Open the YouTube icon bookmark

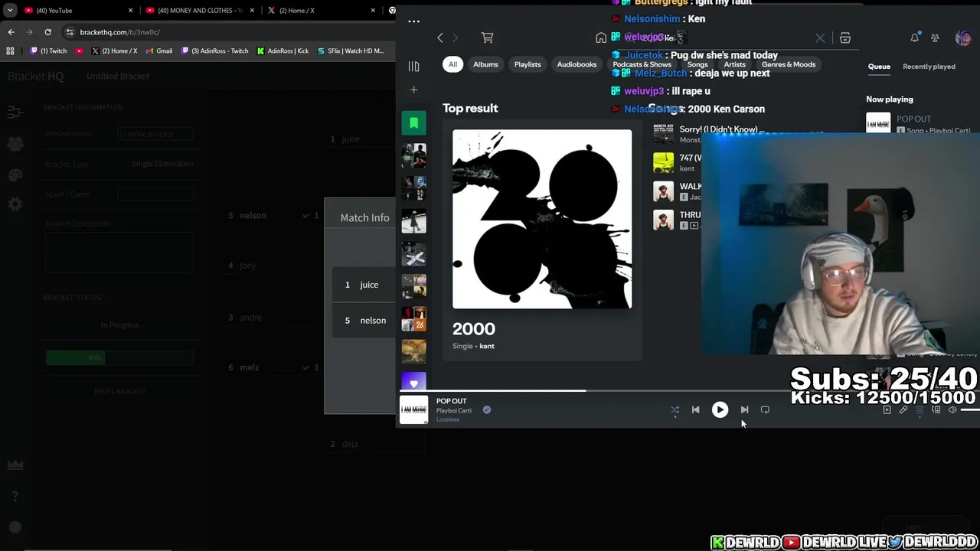pyautogui.click(x=80, y=51)
